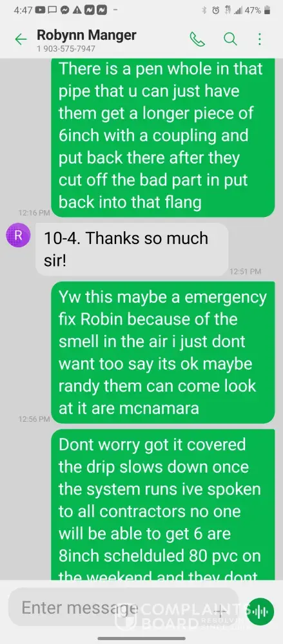Open the three-dot more options menu
This screenshot has height=644, width=283.
click(260, 39)
